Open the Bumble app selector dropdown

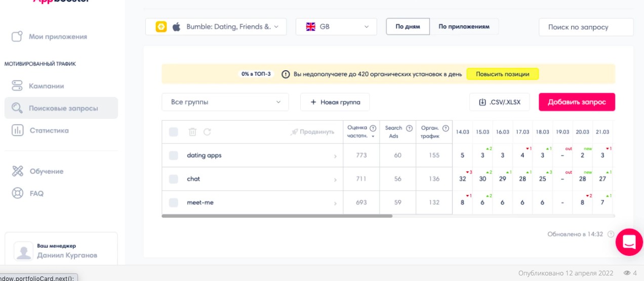point(216,27)
